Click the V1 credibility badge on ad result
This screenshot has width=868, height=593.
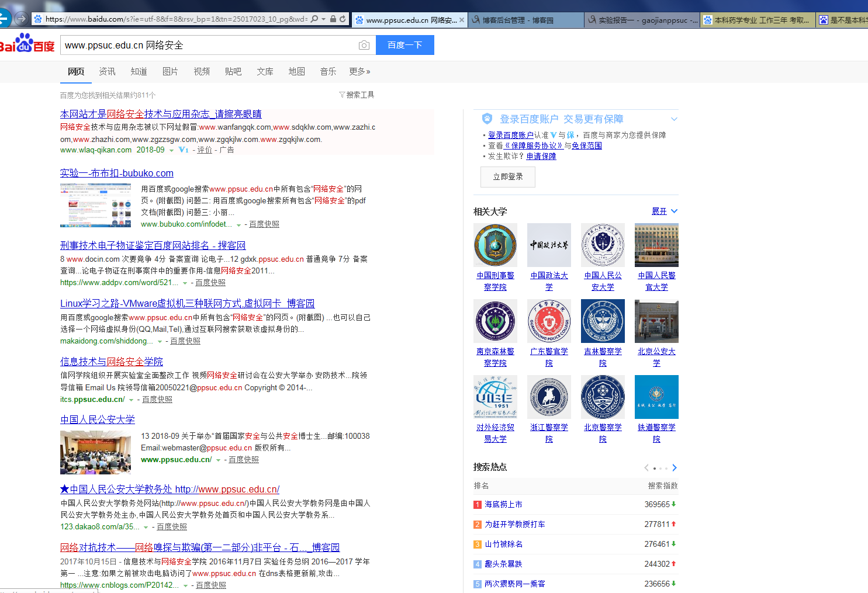(x=184, y=150)
